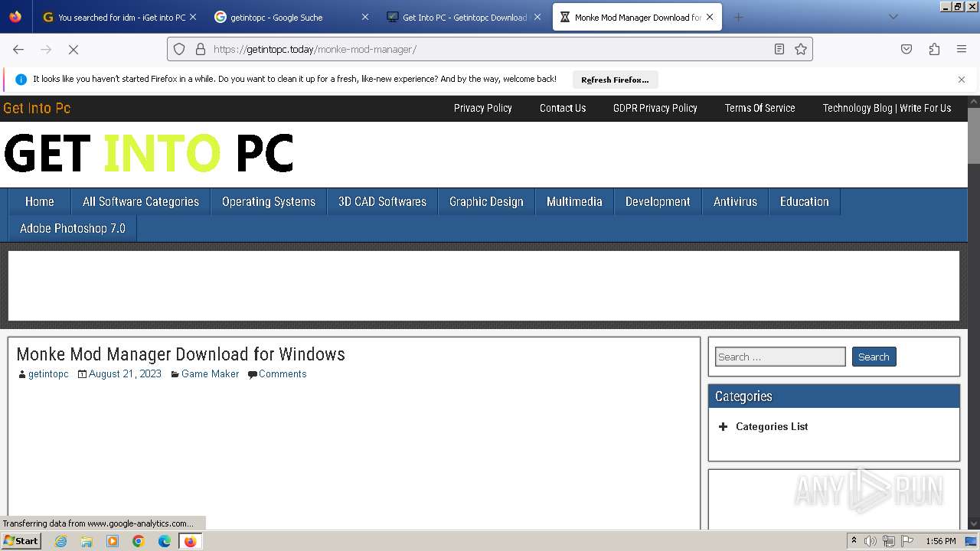980x551 pixels.
Task: Jump to the Comments link
Action: (x=283, y=374)
